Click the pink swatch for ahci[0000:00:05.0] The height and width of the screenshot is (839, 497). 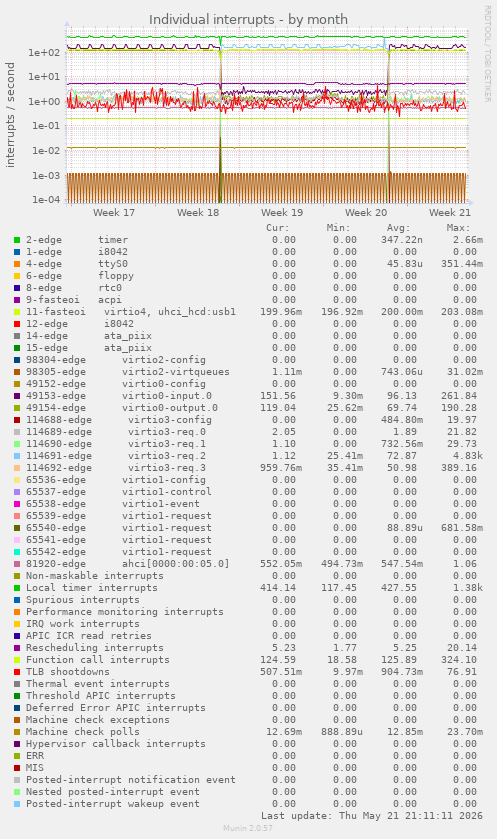pos(17,564)
